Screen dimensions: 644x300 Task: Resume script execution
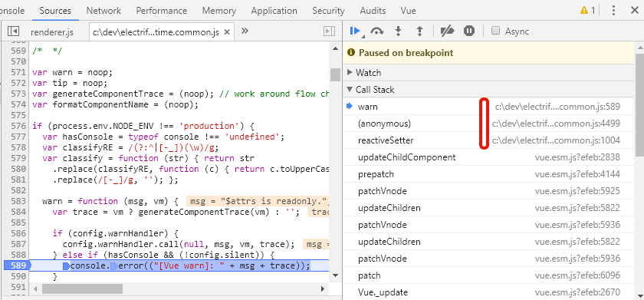click(x=355, y=31)
